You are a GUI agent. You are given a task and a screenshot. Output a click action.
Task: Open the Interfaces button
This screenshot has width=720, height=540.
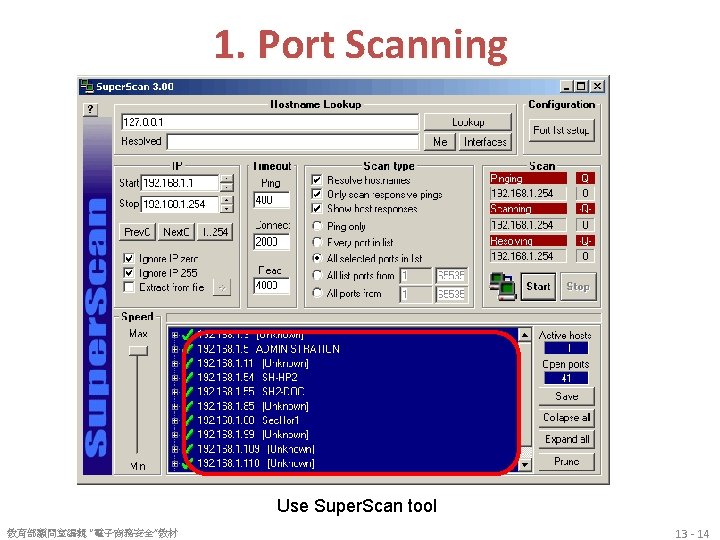[485, 142]
